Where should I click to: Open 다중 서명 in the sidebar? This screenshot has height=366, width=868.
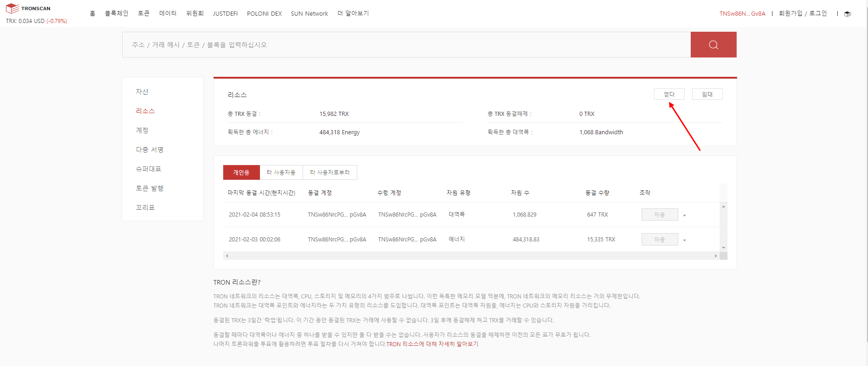click(x=150, y=149)
